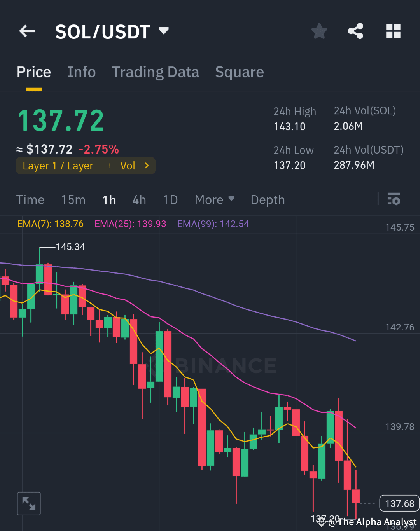
Task: Enable the 4h candle interval
Action: (x=139, y=199)
